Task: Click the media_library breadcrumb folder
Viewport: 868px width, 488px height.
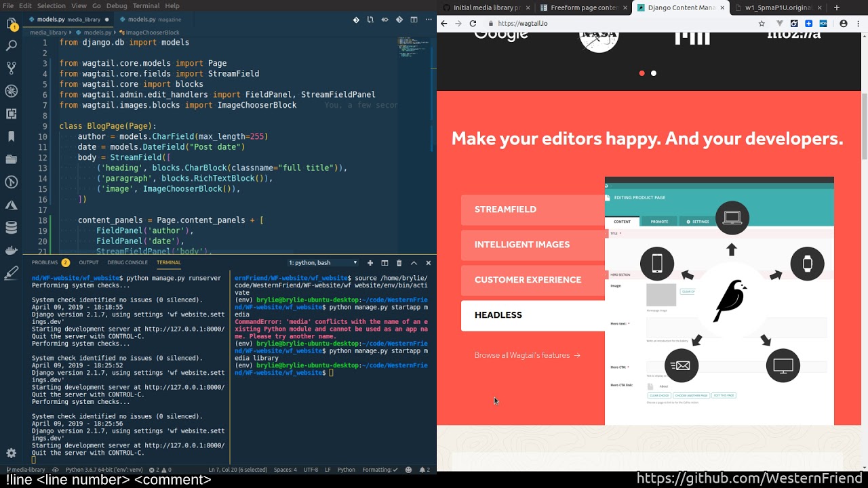Action: pyautogui.click(x=48, y=32)
